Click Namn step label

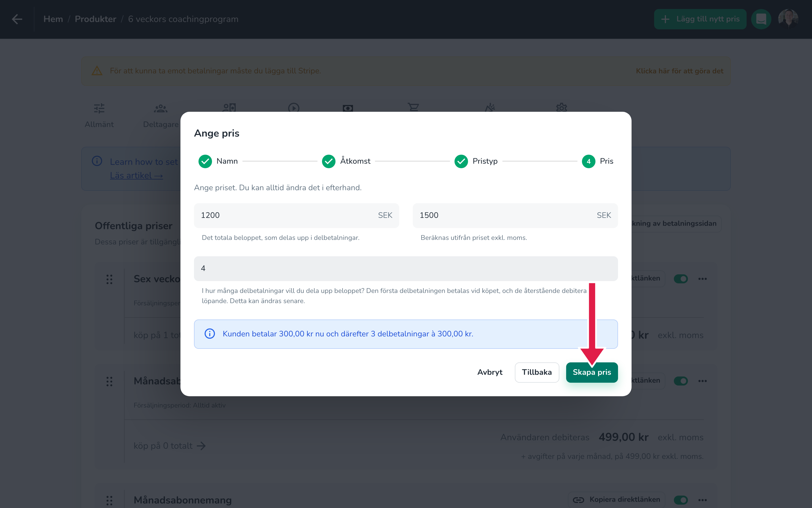[227, 161]
